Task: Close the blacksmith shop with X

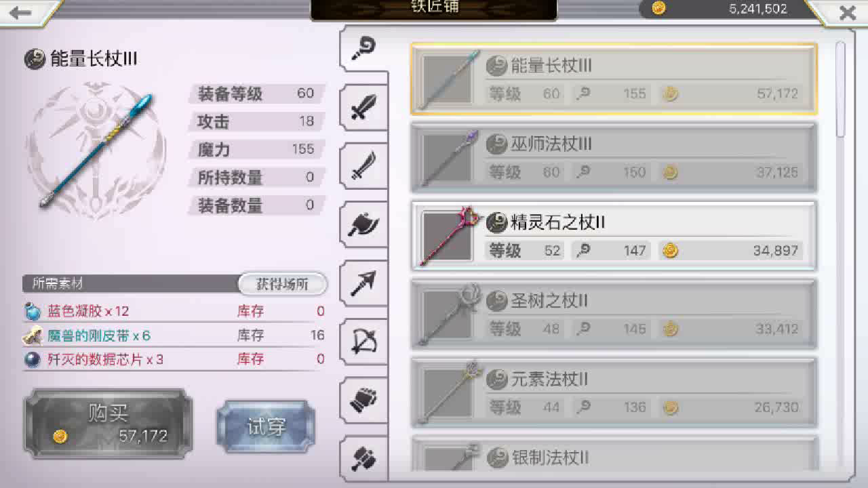Action: (847, 12)
